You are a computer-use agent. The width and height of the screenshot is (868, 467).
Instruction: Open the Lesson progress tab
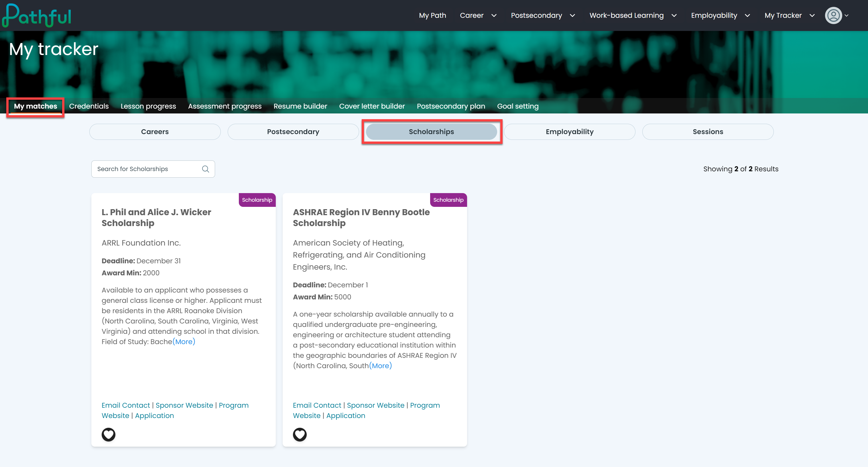(x=148, y=106)
